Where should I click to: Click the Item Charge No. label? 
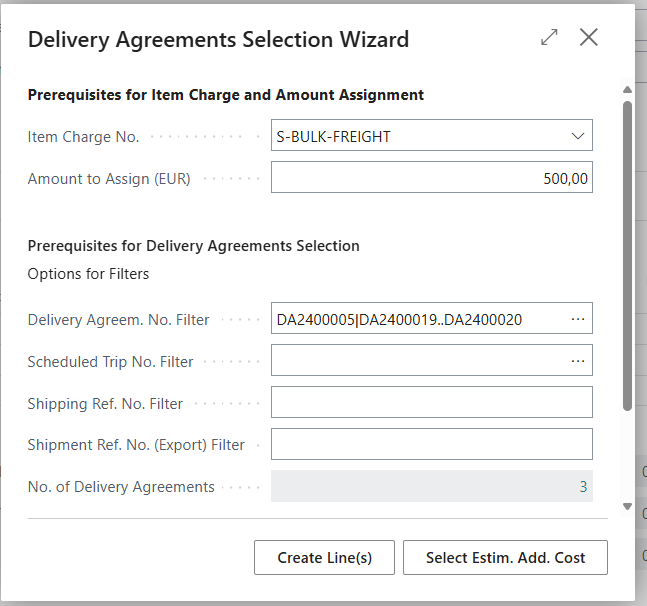click(x=84, y=137)
